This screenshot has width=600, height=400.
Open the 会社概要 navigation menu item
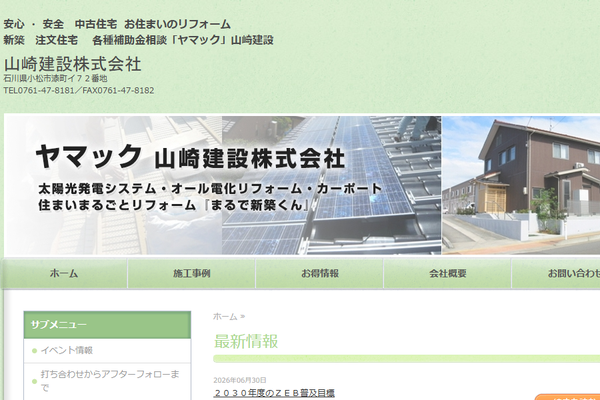click(x=447, y=273)
